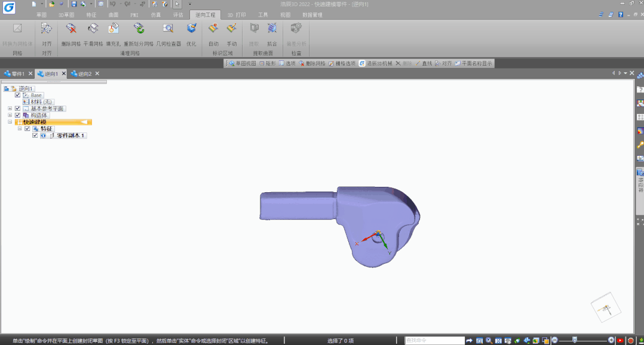Collapse the 快速建模 tree node
The image size is (644, 345).
[x=10, y=122]
